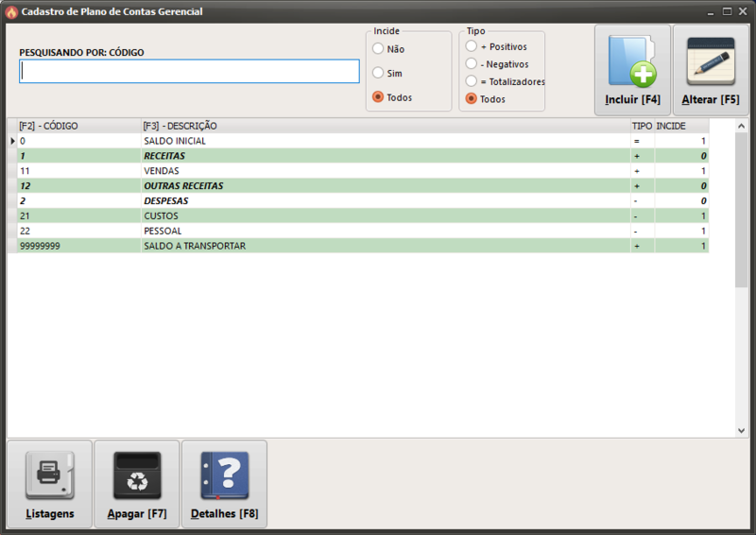Click the scrollbar down arrow
756x535 pixels.
[741, 431]
